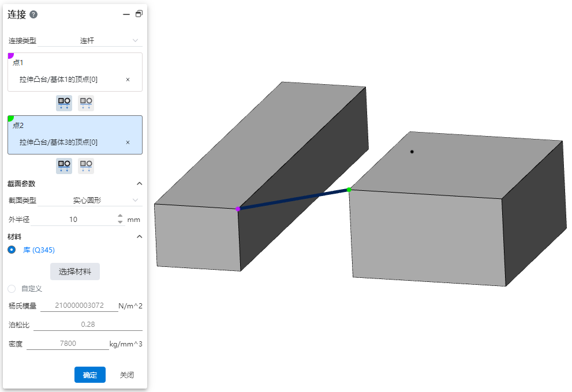This screenshot has height=392, width=572.
Task: Select highlighted pick-mode icon below 点2 box
Action: pyautogui.click(x=64, y=166)
